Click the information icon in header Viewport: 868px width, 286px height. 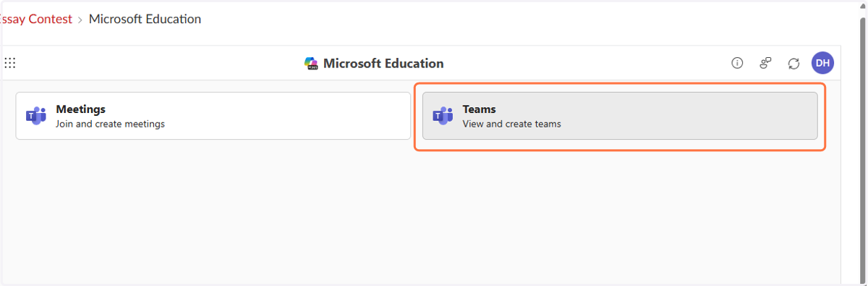[737, 63]
